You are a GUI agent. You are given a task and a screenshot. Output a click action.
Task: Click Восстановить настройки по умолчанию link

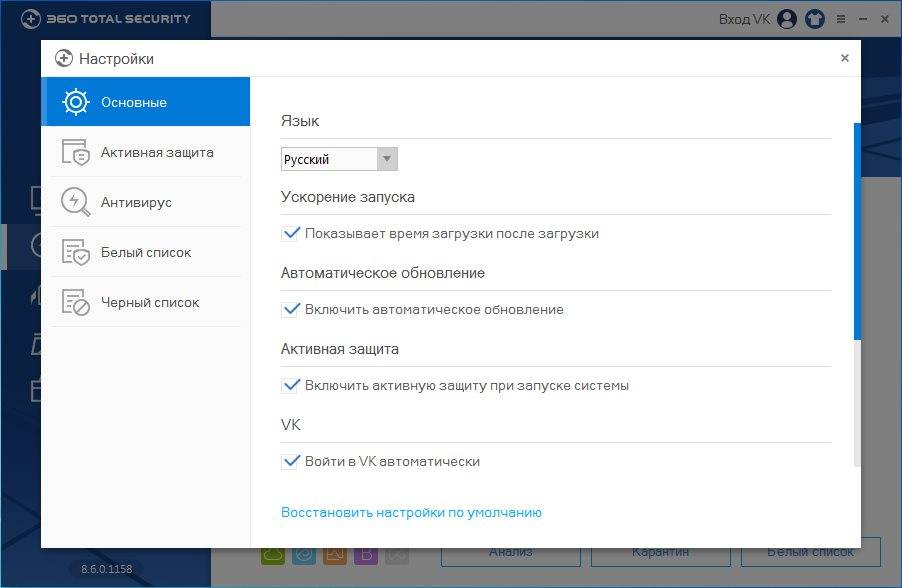point(411,512)
